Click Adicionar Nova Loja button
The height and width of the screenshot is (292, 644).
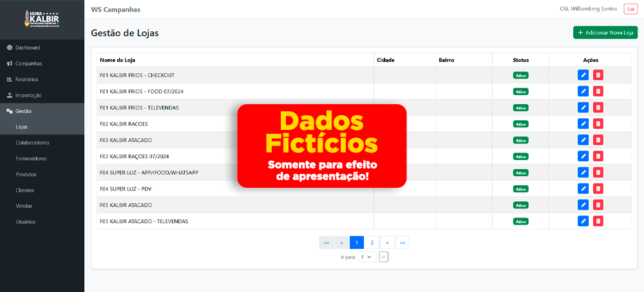click(605, 32)
